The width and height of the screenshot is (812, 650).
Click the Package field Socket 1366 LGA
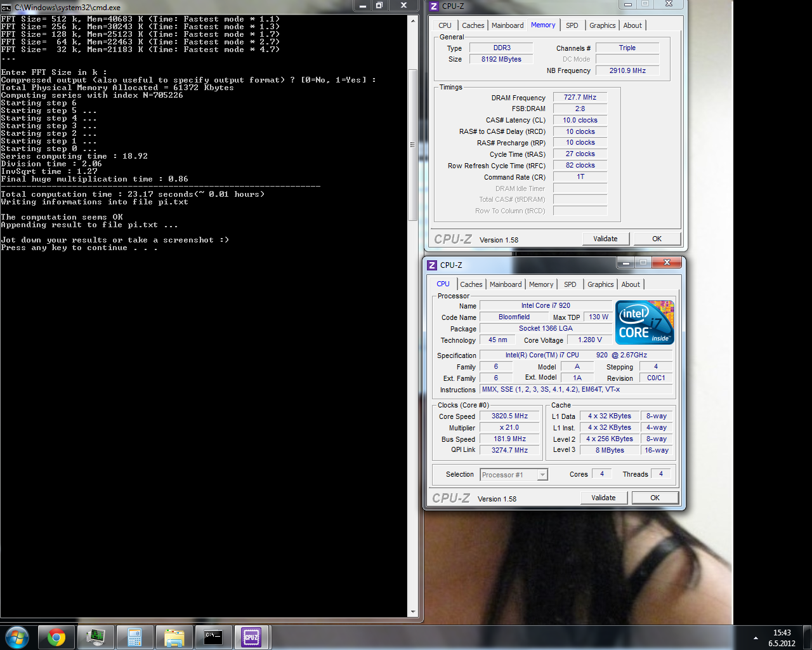[x=546, y=328]
